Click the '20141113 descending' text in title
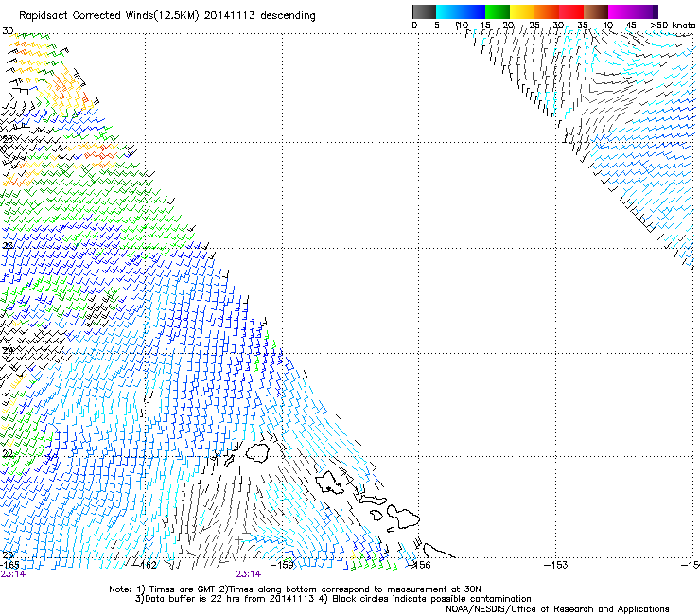The height and width of the screenshot is (615, 700). click(260, 16)
